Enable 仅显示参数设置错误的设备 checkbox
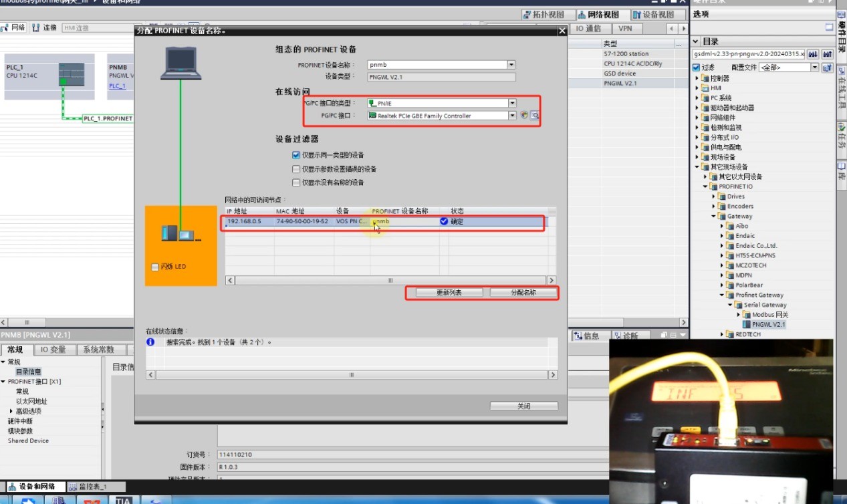 (x=296, y=169)
